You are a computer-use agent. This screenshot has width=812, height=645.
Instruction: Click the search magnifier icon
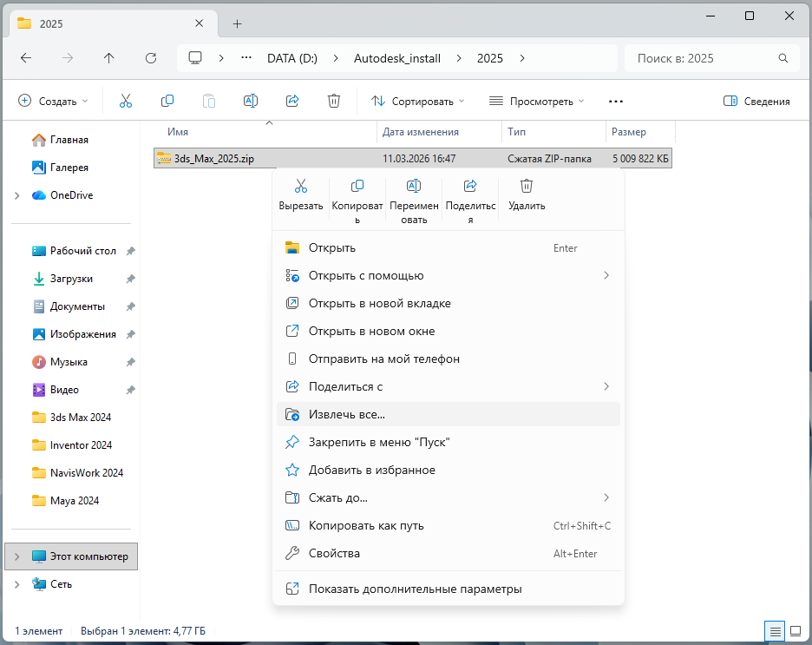(x=783, y=58)
